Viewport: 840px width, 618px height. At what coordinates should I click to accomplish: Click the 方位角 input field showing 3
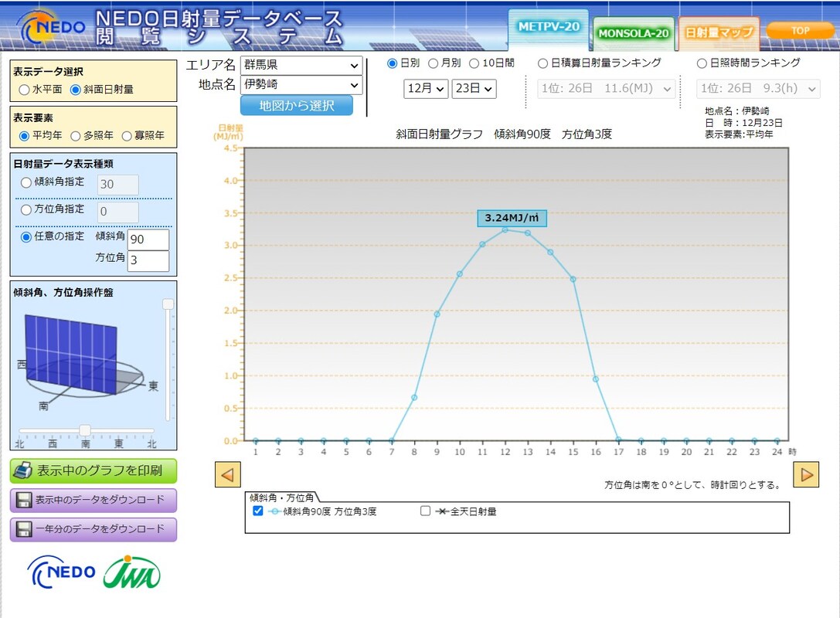point(148,260)
